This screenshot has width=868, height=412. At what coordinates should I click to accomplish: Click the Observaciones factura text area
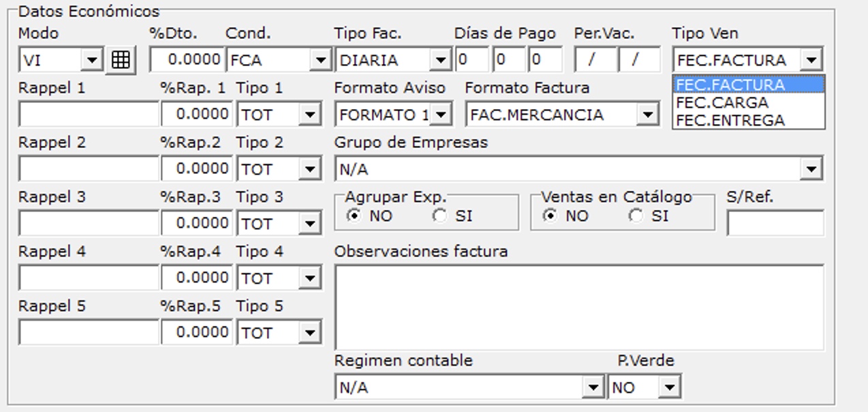578,307
